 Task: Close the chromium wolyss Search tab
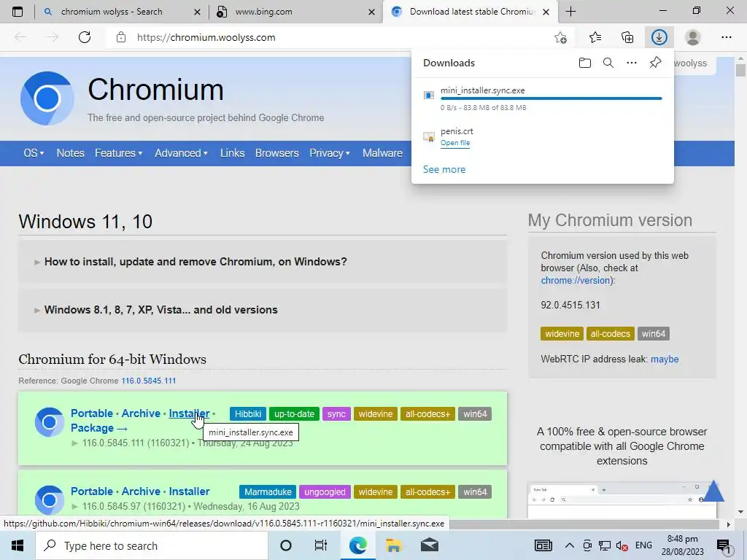[197, 12]
